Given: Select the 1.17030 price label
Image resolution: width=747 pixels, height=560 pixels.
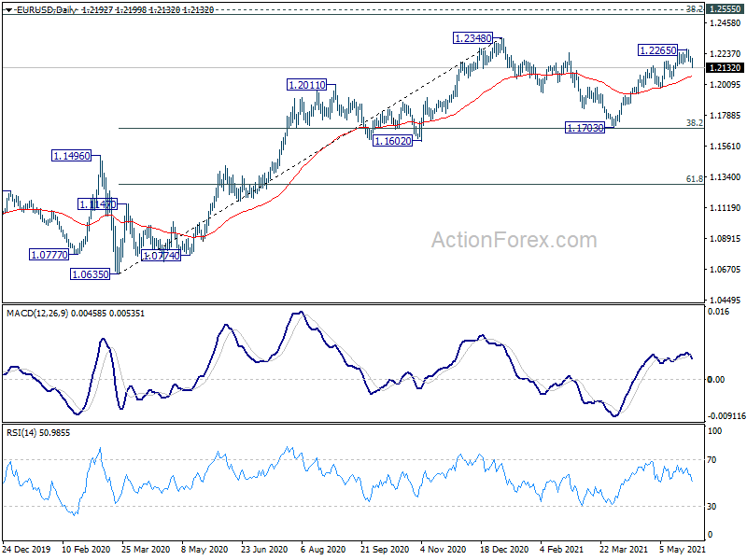Looking at the screenshot, I should point(585,128).
